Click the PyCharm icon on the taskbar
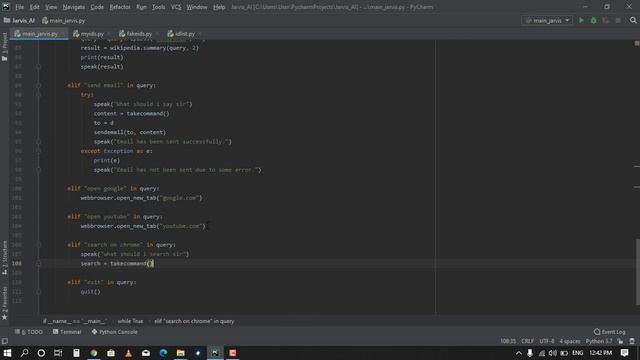640x360 pixels. pyautogui.click(x=215, y=353)
